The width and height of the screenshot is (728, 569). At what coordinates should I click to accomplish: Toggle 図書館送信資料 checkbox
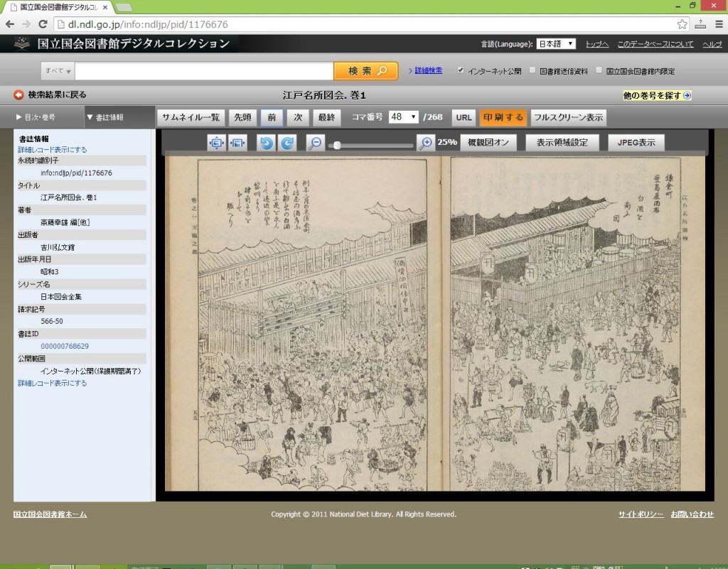[532, 70]
